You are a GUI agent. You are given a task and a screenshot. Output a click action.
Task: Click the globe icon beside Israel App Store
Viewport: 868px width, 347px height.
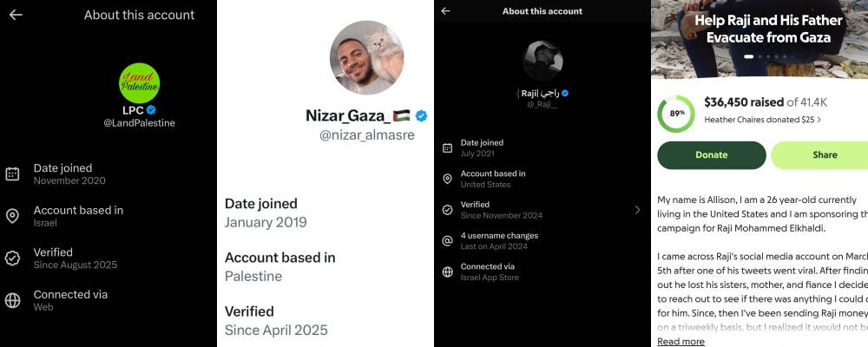(447, 272)
